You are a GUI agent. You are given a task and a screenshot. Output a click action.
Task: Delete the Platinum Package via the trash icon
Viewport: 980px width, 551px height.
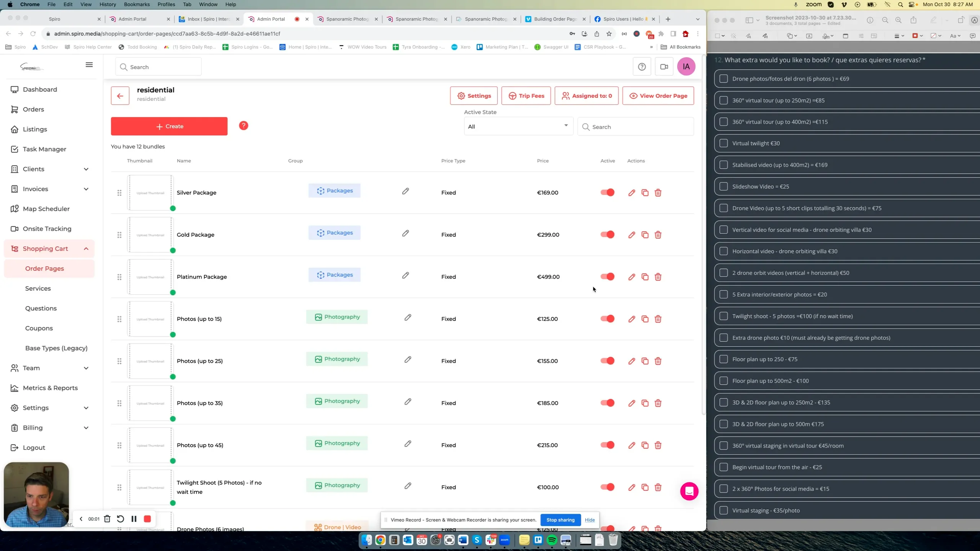(x=658, y=277)
